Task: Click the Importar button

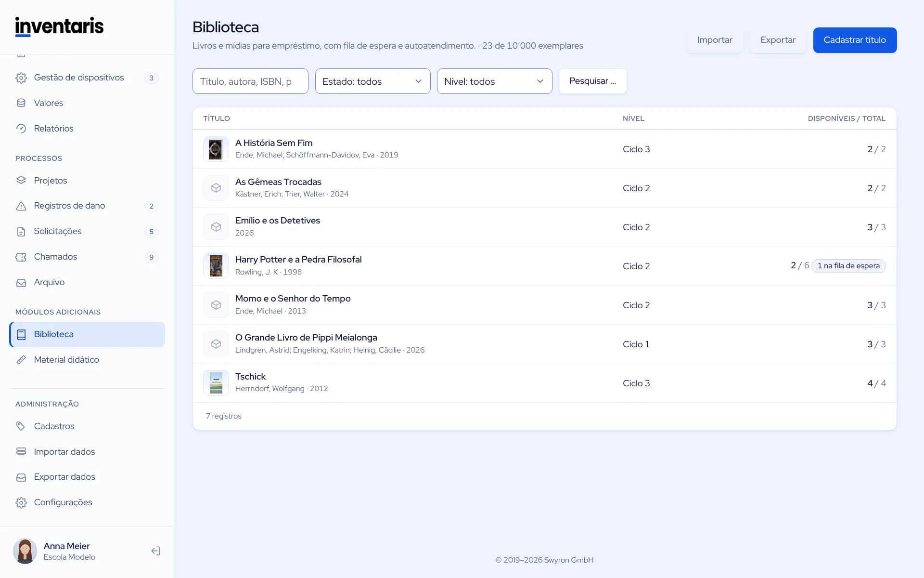Action: (x=715, y=40)
